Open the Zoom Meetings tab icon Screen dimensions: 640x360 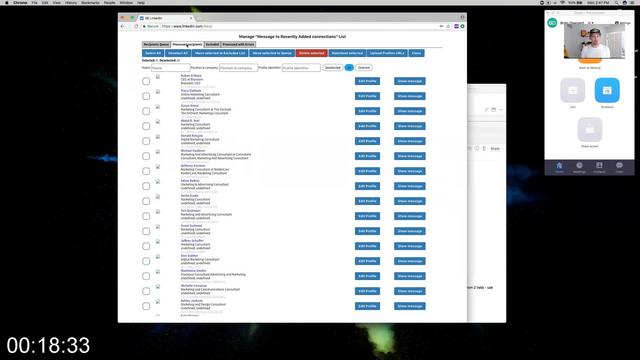click(x=579, y=165)
